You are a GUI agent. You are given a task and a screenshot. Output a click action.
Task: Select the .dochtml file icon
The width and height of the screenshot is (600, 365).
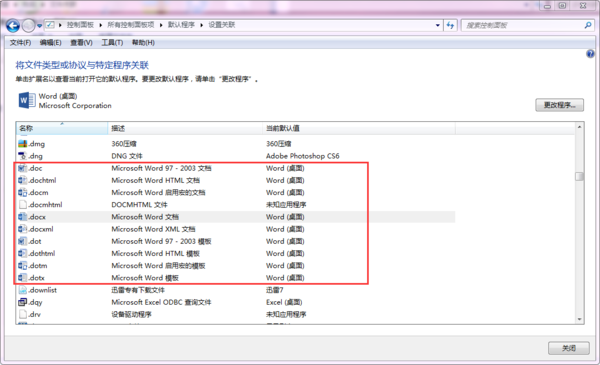[x=23, y=180]
